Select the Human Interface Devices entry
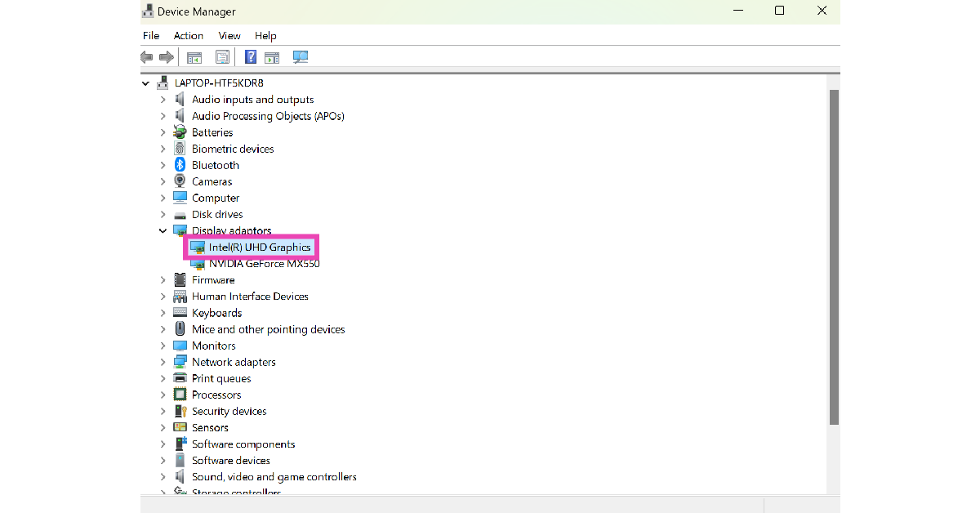The height and width of the screenshot is (513, 980). [x=250, y=297]
